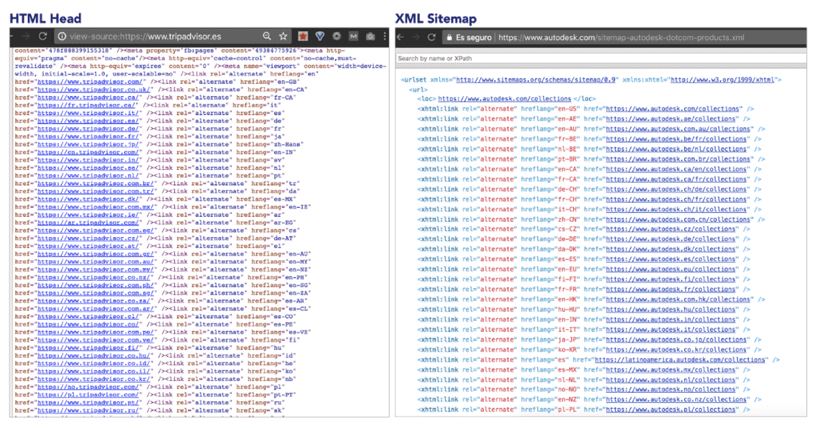The height and width of the screenshot is (428, 819).
Task: Open the autodesk.co.jp/collections link
Action: pos(676,340)
